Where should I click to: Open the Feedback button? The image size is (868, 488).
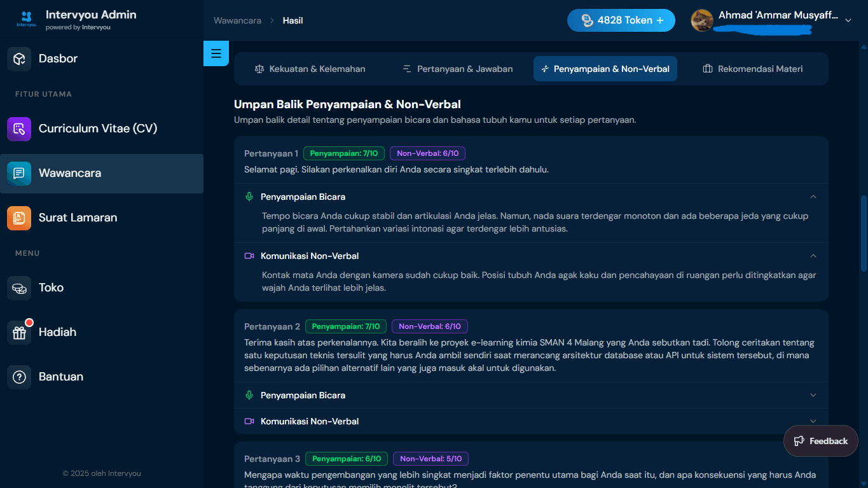click(821, 441)
